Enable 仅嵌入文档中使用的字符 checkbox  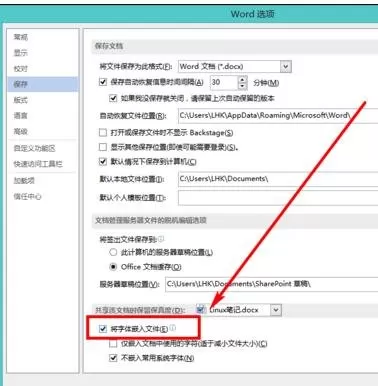pos(113,343)
